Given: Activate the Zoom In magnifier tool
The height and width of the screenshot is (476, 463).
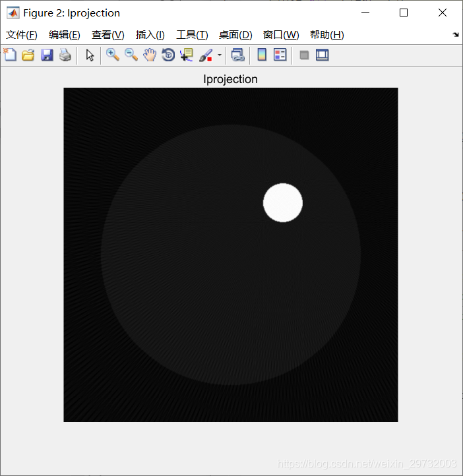Looking at the screenshot, I should point(113,55).
